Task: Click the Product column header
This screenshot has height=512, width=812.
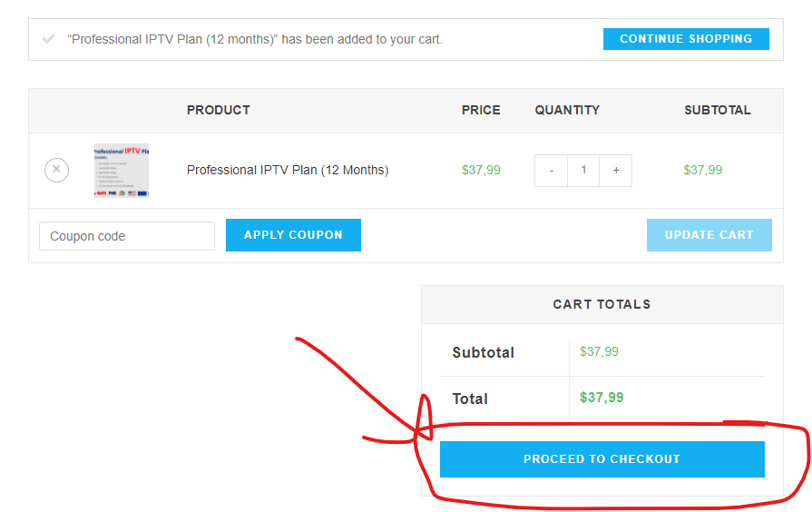Action: 219,110
